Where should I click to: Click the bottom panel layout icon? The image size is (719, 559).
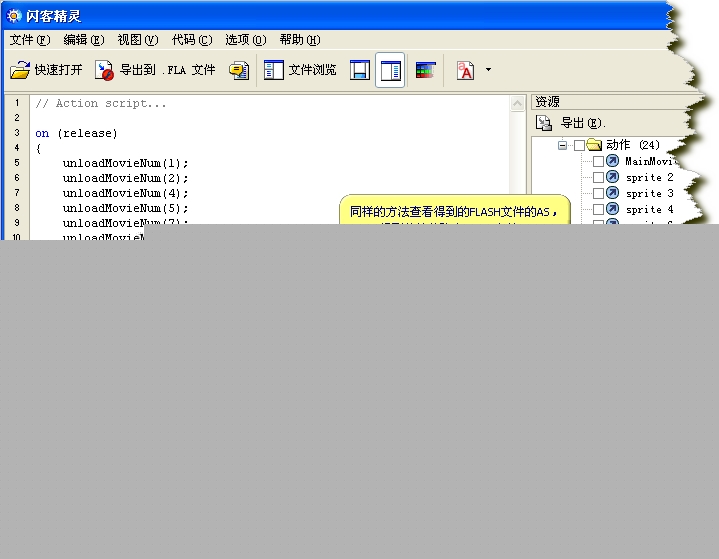point(360,70)
